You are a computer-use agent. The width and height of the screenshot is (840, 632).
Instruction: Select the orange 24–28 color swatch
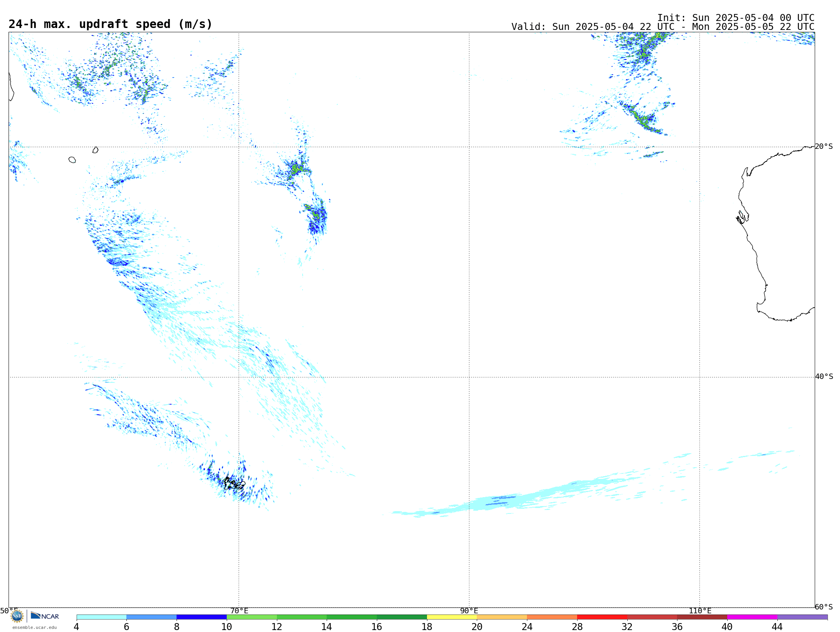(552, 617)
